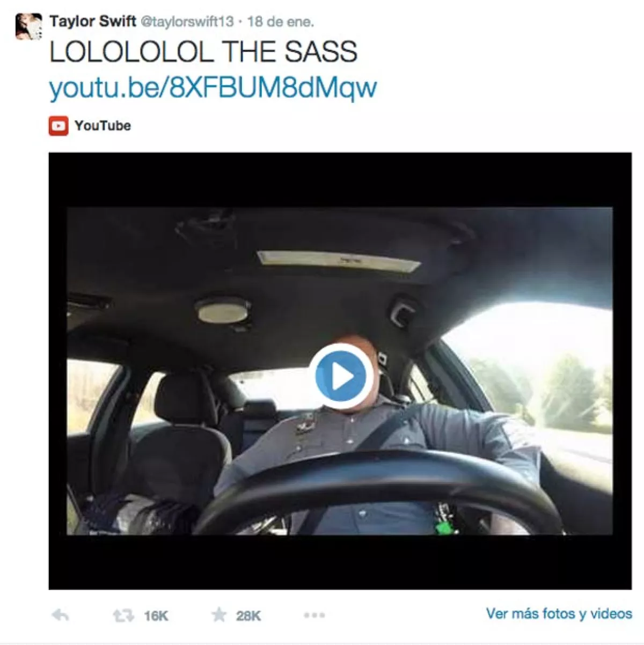Click the LOLOLOLOL THE SASS tweet text

pos(203,53)
